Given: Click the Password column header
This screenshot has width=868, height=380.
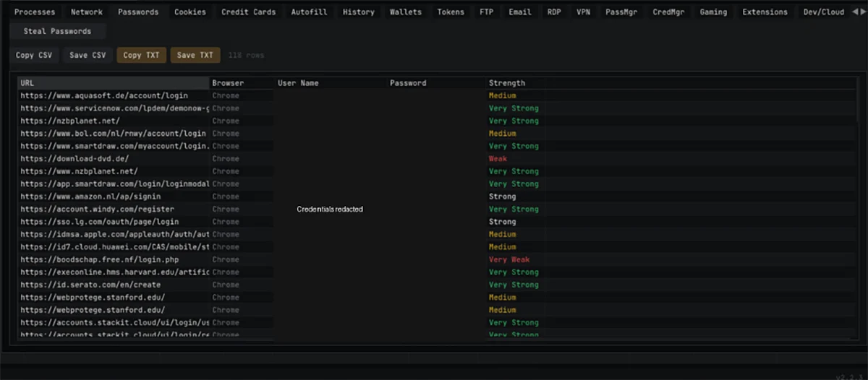Looking at the screenshot, I should pyautogui.click(x=436, y=83).
